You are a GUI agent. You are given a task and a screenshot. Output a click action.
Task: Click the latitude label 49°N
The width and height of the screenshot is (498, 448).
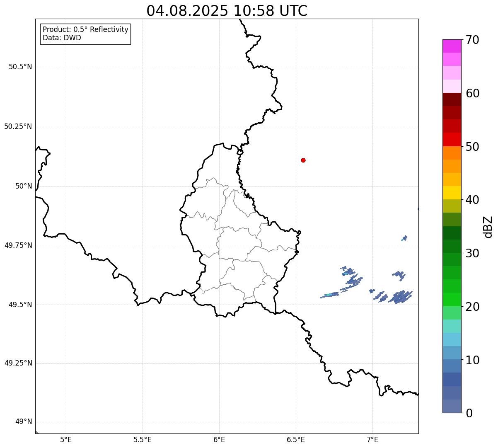pos(24,422)
